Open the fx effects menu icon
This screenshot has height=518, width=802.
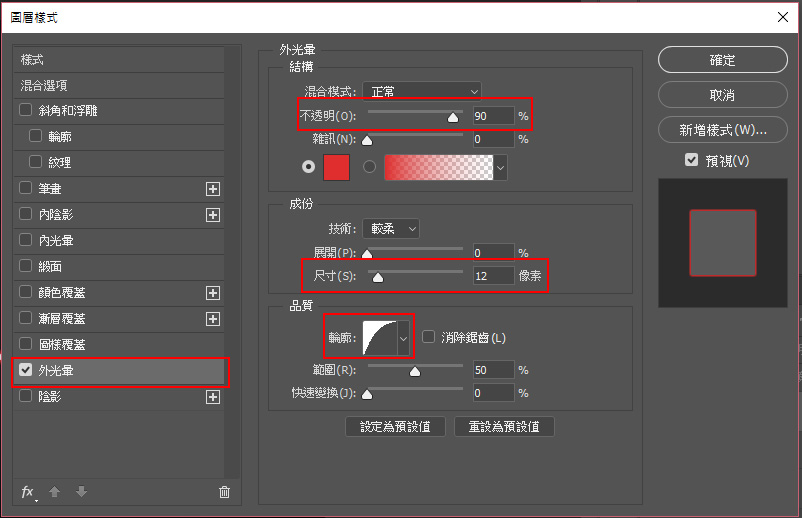[28, 492]
